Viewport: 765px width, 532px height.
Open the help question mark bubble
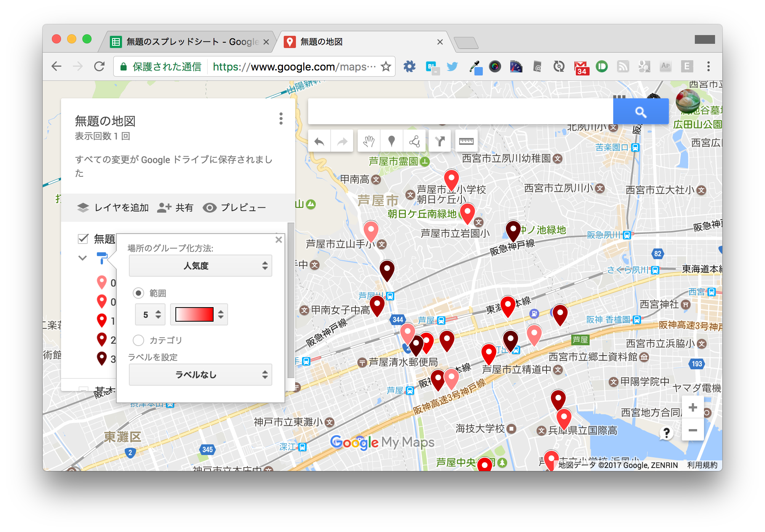(666, 433)
